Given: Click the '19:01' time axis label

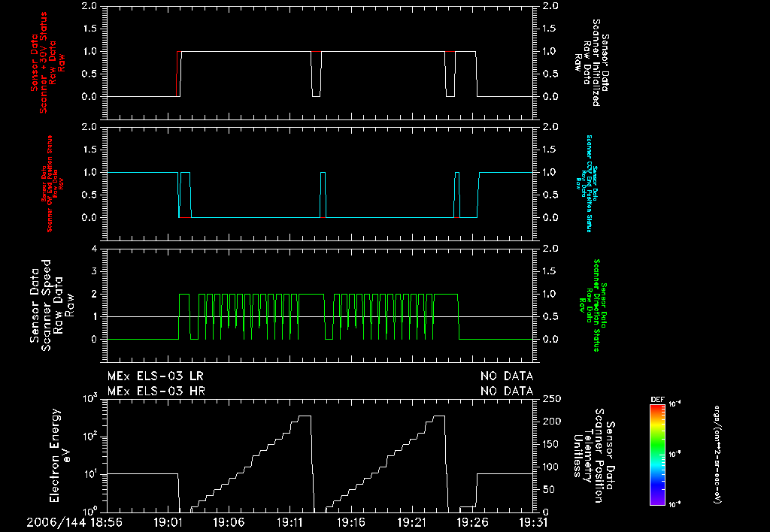Looking at the screenshot, I should tap(168, 522).
